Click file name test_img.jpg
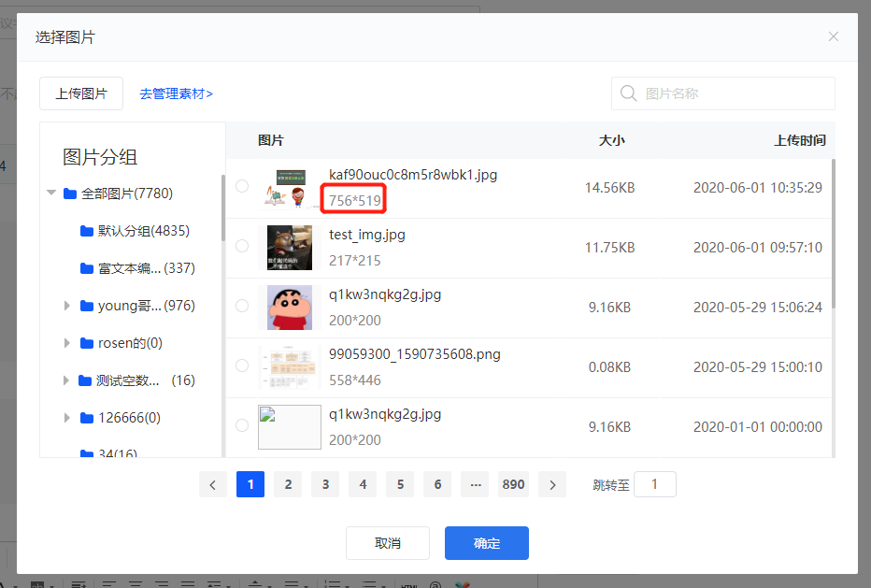Screen dimensions: 871x588 point(366,235)
